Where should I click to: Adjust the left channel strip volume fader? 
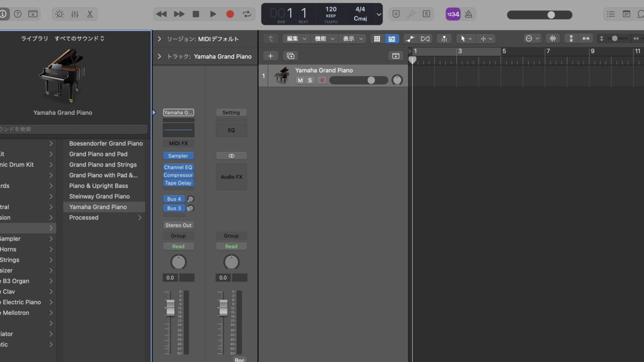[x=171, y=307]
